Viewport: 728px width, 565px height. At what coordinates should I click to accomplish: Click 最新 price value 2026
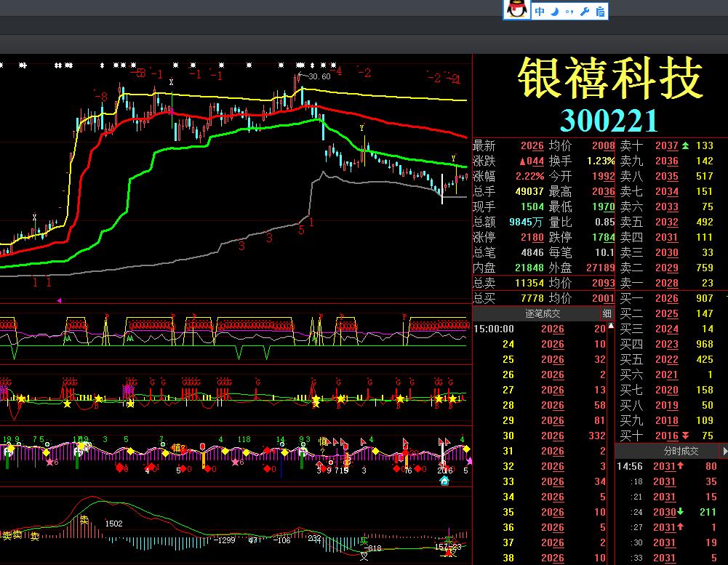pyautogui.click(x=532, y=145)
